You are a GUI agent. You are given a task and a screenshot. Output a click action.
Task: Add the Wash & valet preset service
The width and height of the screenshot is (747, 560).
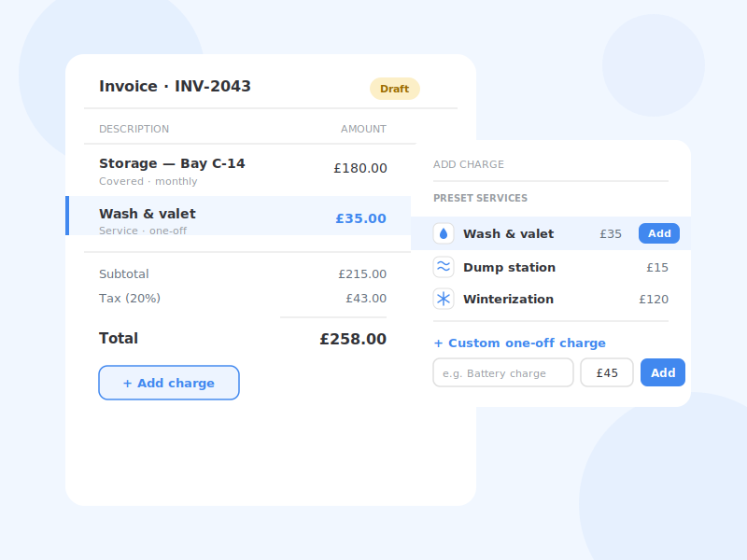659,233
